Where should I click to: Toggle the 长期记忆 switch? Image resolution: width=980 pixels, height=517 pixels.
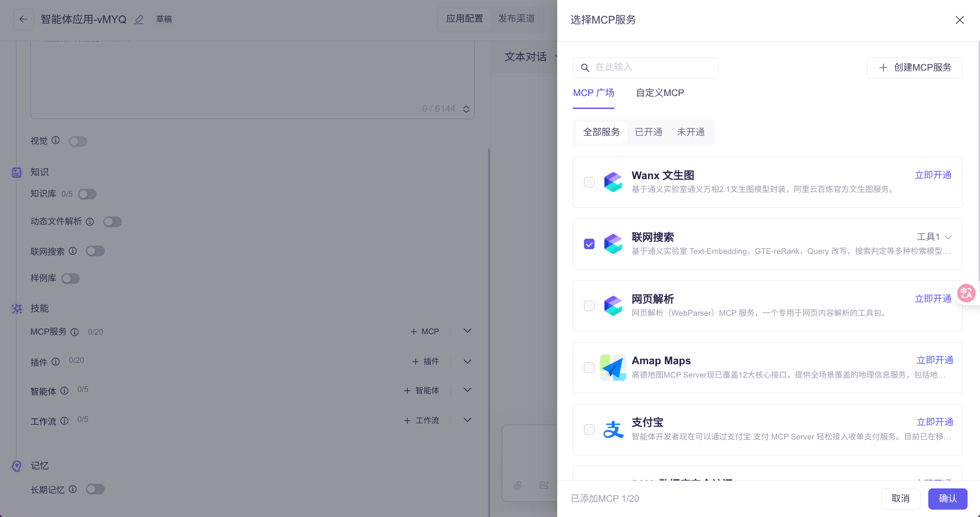95,489
